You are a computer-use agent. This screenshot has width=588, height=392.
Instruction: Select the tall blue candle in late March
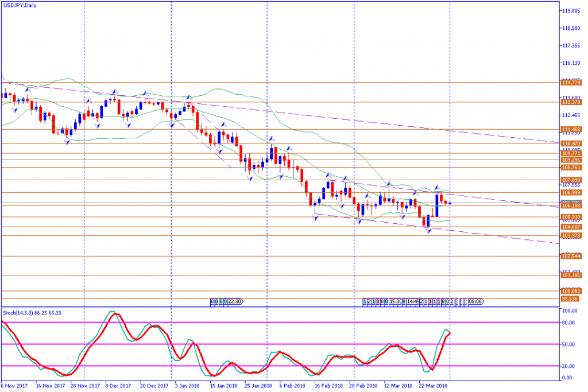pos(437,206)
